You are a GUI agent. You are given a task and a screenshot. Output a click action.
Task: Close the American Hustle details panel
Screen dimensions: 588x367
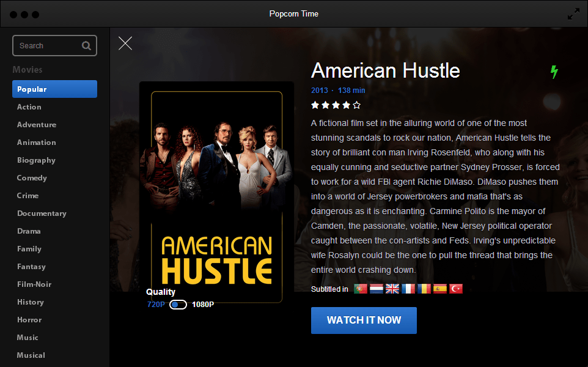(x=125, y=43)
